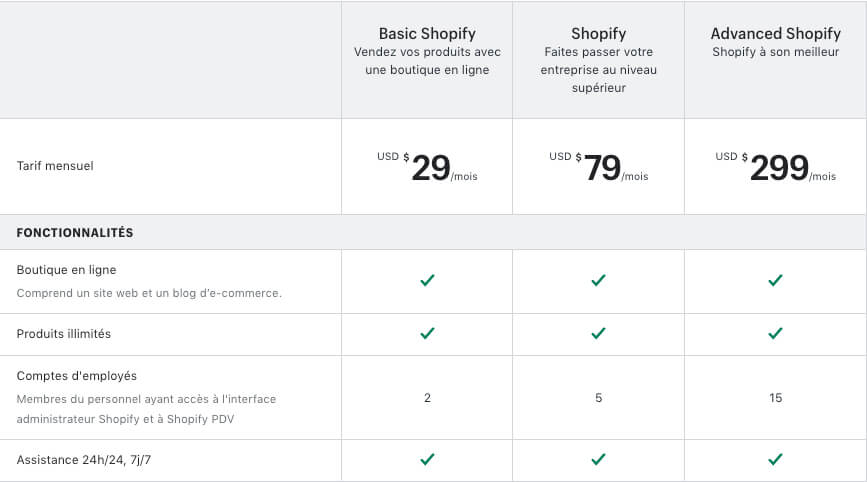Click the FONCTIONNALITÉS section header
867x482 pixels.
tap(75, 233)
